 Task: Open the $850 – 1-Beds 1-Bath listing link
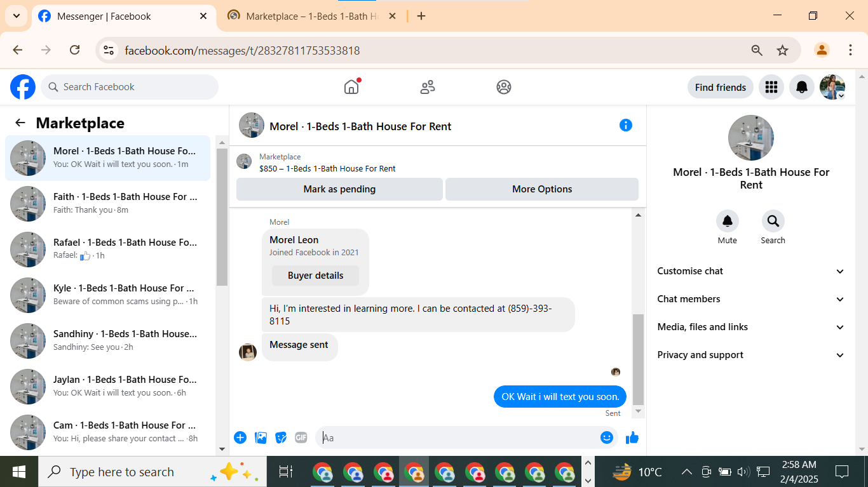click(x=327, y=169)
